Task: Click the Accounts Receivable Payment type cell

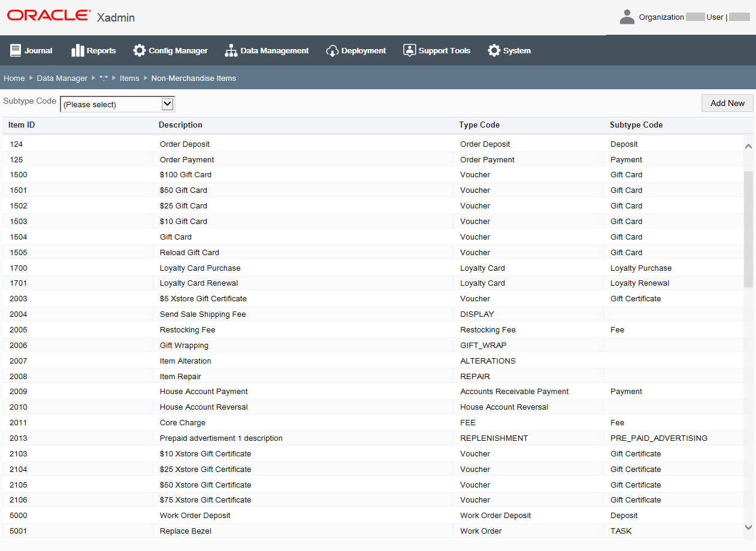Action: point(515,392)
